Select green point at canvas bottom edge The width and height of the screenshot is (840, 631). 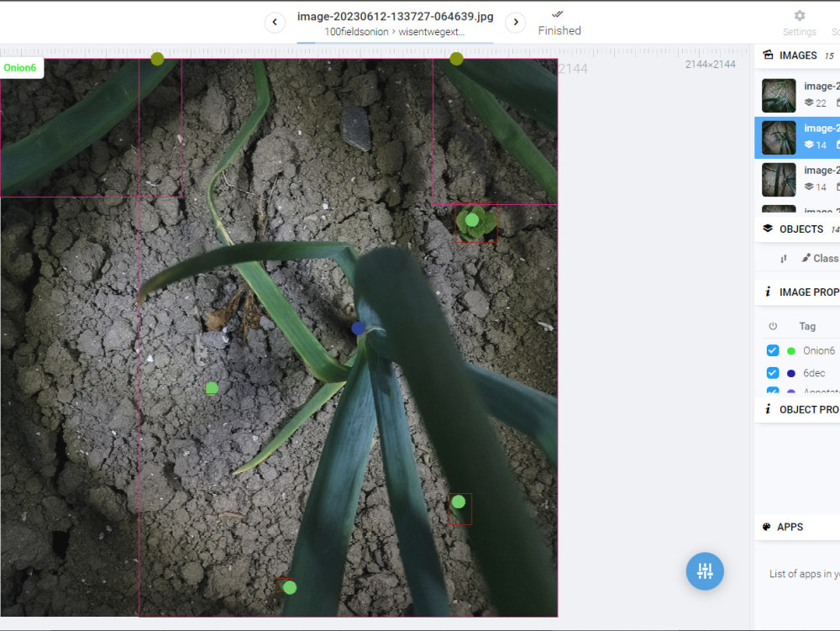[290, 587]
